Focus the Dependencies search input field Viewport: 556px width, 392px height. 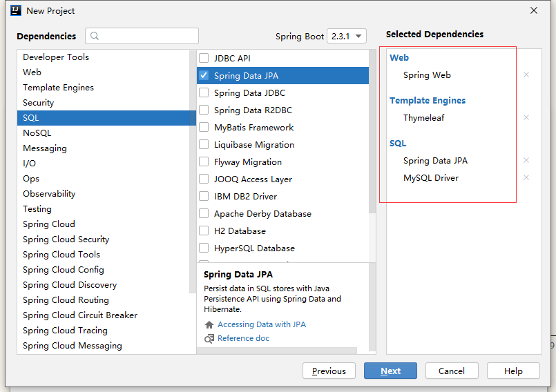(x=142, y=36)
